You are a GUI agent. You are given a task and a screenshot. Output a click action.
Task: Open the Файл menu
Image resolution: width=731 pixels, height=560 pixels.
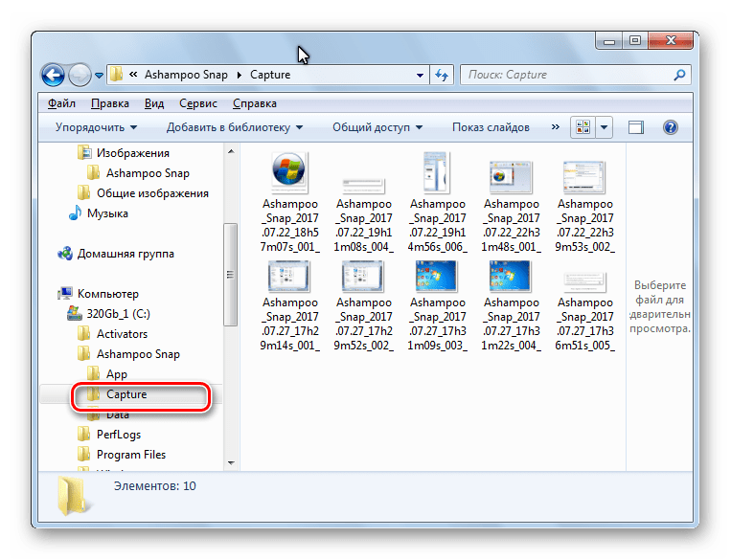pyautogui.click(x=61, y=103)
